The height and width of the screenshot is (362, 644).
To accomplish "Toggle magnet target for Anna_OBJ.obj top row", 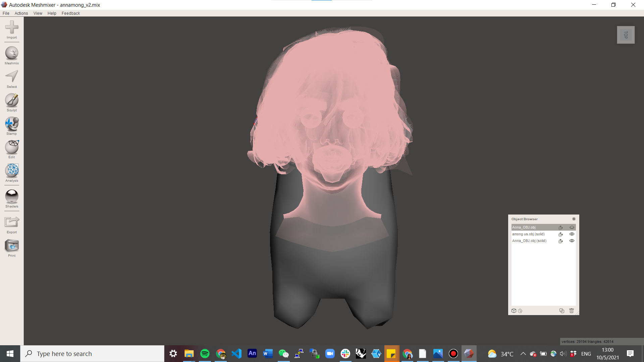I will [560, 227].
